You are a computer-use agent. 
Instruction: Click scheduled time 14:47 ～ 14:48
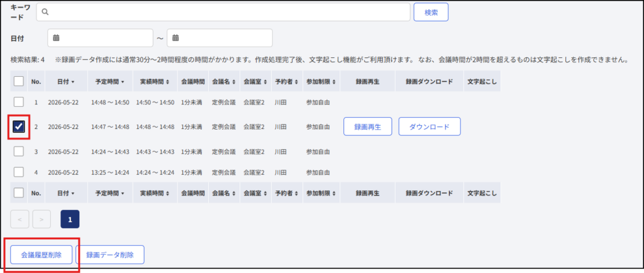tap(110, 127)
